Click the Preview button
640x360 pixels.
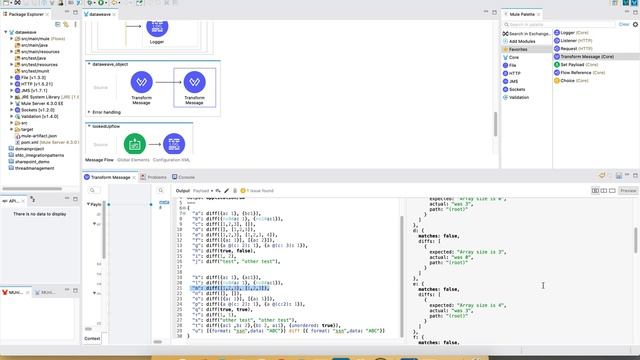pyautogui.click(x=628, y=191)
